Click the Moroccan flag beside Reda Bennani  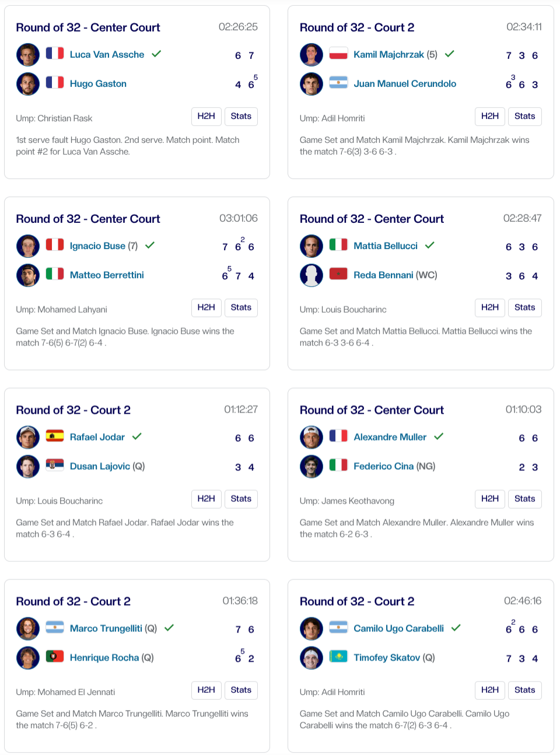338,274
